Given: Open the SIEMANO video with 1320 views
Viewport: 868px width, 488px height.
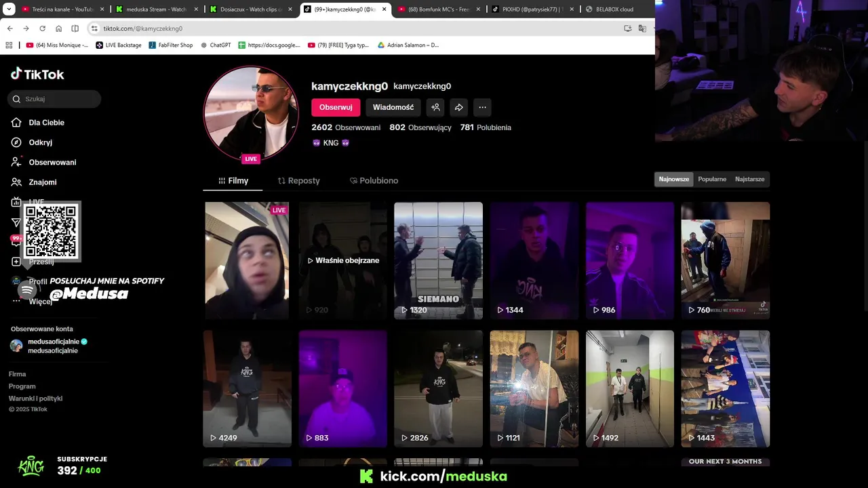Looking at the screenshot, I should (x=439, y=260).
